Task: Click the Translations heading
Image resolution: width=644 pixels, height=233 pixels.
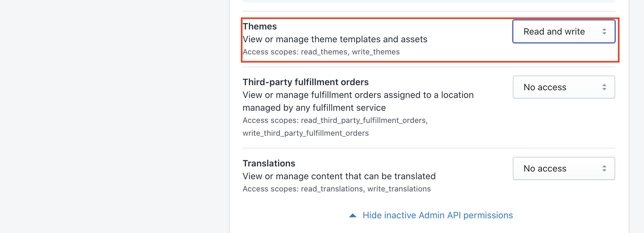Action: tap(269, 163)
